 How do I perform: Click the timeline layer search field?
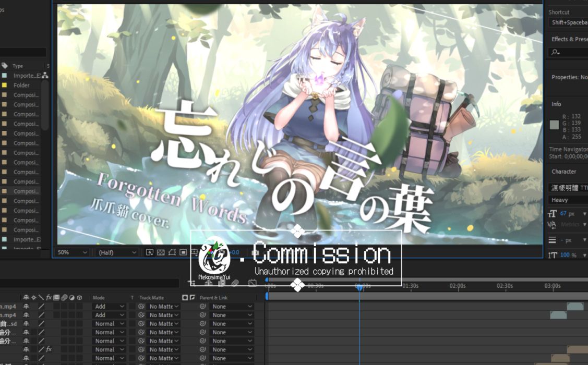click(90, 283)
